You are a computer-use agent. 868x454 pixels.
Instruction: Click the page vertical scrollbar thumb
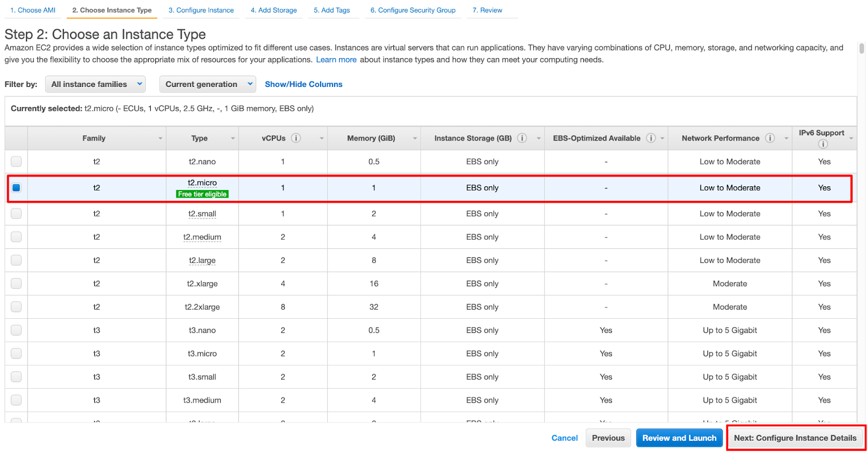861,48
